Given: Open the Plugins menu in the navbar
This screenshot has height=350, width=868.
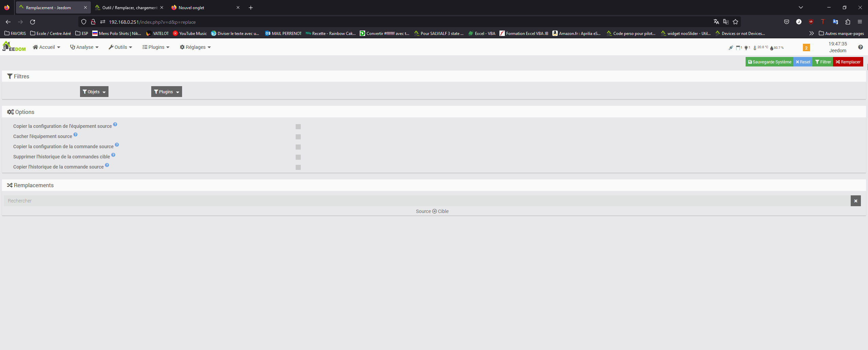Looking at the screenshot, I should click(156, 47).
